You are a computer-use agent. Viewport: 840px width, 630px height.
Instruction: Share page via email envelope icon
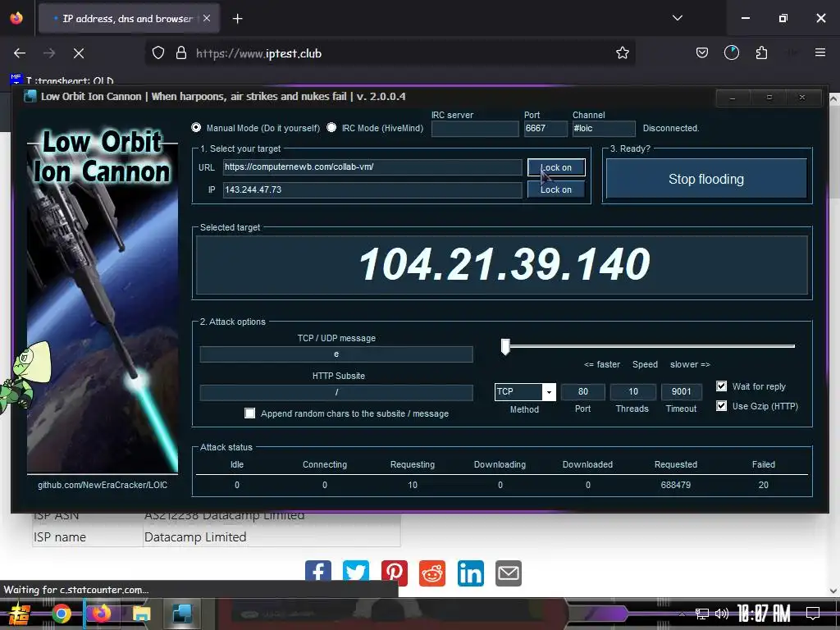click(509, 573)
